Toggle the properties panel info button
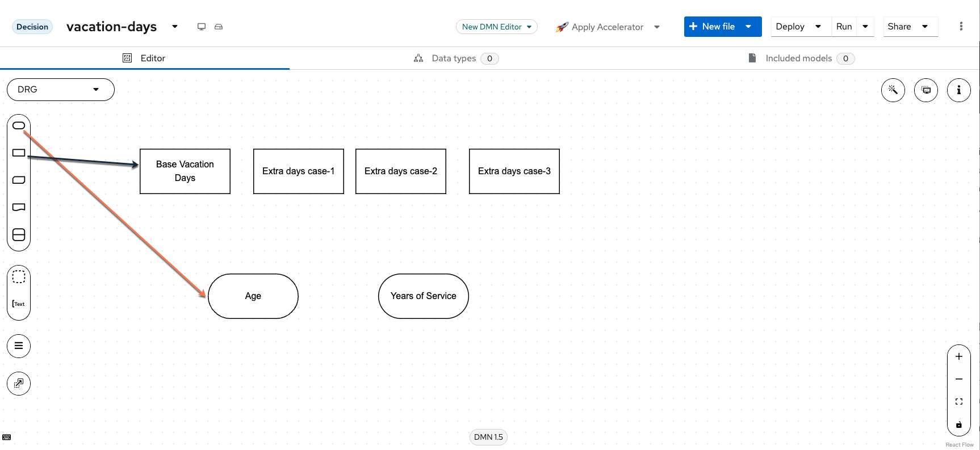Image resolution: width=980 pixels, height=450 pixels. [x=958, y=90]
